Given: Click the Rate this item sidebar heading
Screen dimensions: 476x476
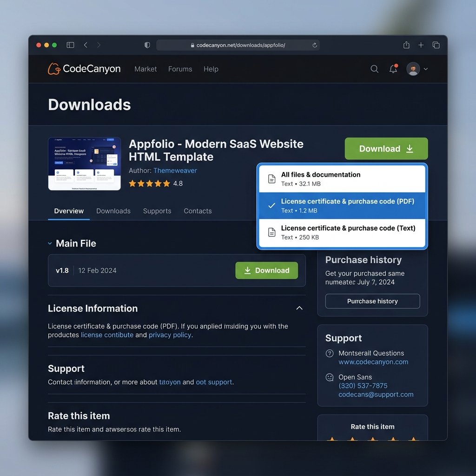Looking at the screenshot, I should pyautogui.click(x=372, y=427).
